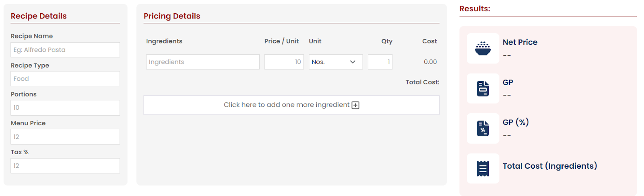Expand the unit selector chevron arrow
The image size is (644, 196).
tap(353, 62)
